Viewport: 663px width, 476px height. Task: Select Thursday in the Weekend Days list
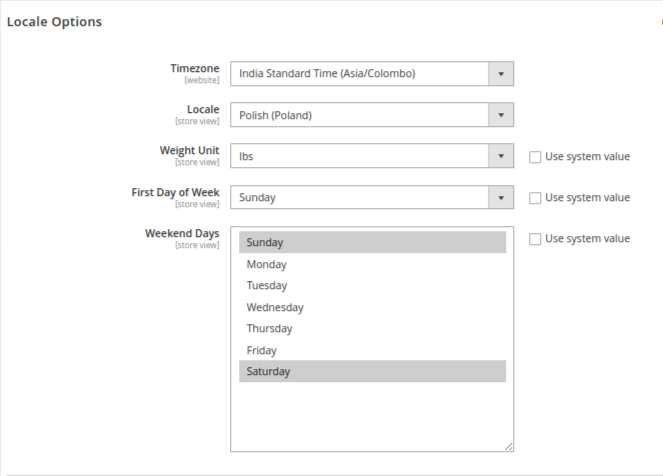(372, 329)
